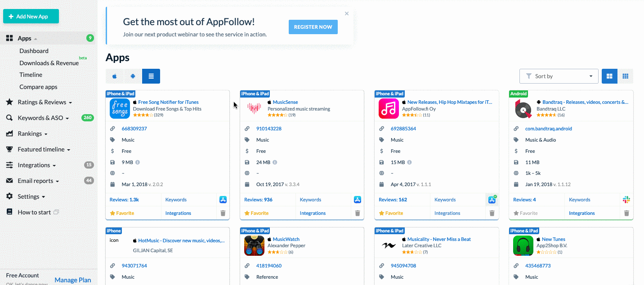Image resolution: width=644 pixels, height=285 pixels.
Task: Select the all-apps list filter icon
Action: coord(151,76)
